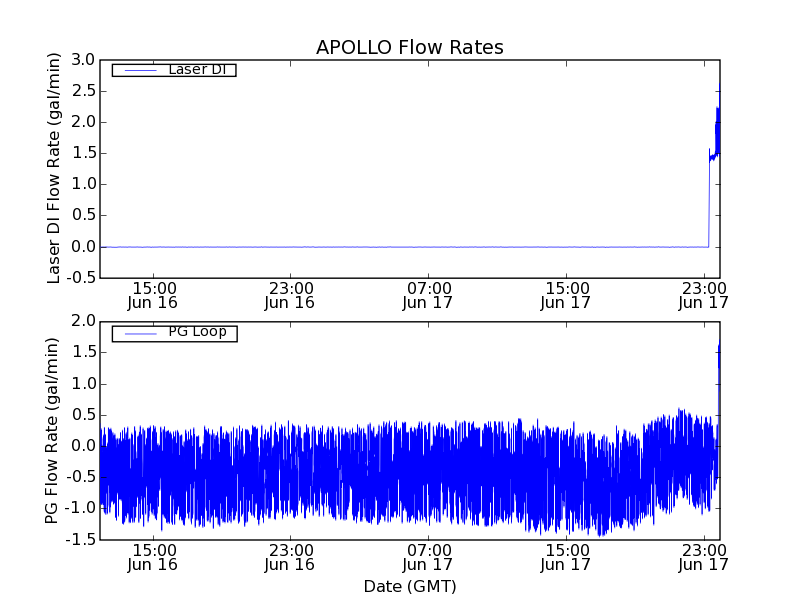Viewport: 800px width, 600px height.
Task: Click the 23:00 Jun 17 tick under bottom plot
Action: (703, 556)
